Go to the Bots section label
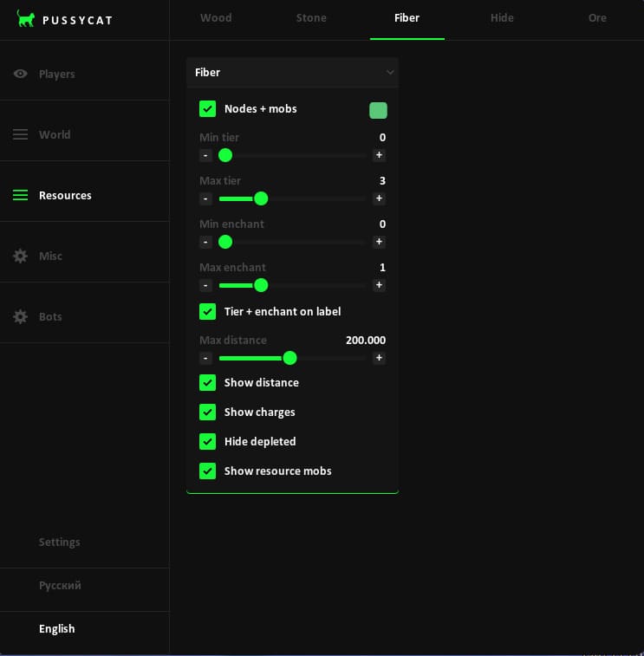Viewport: 644px width, 656px height. pos(50,316)
